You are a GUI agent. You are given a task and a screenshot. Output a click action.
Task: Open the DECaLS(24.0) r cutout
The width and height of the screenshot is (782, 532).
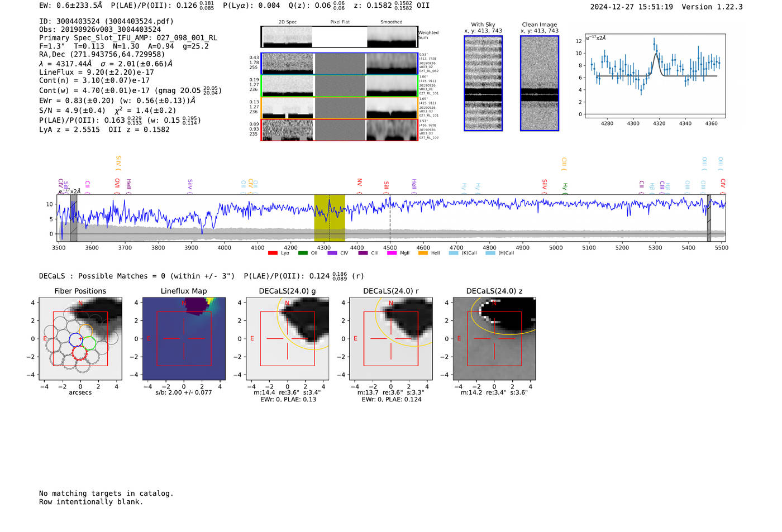pyautogui.click(x=390, y=338)
